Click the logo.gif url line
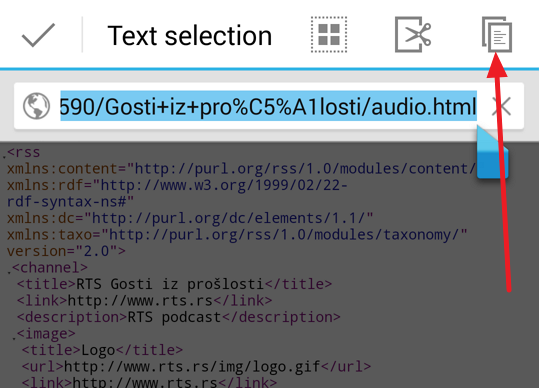539x388 pixels. pyautogui.click(x=196, y=367)
